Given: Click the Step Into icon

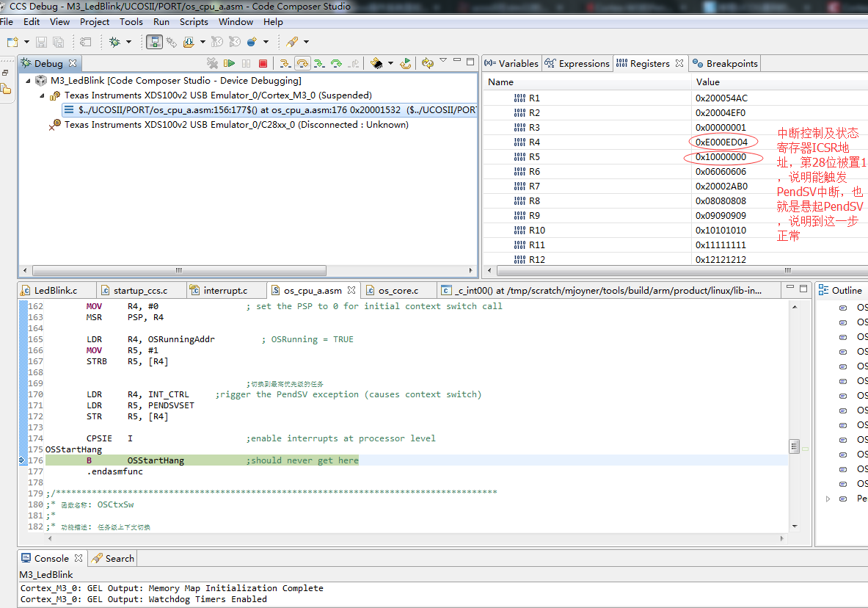Looking at the screenshot, I should (285, 64).
